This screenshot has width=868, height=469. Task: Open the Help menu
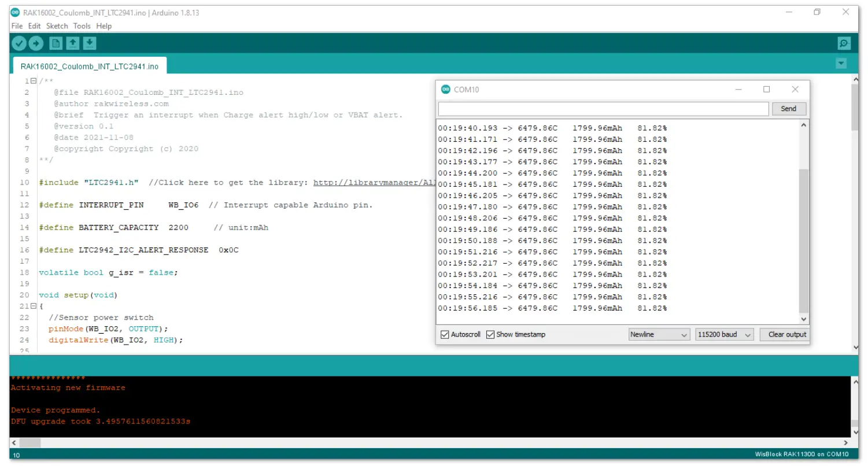pyautogui.click(x=104, y=26)
